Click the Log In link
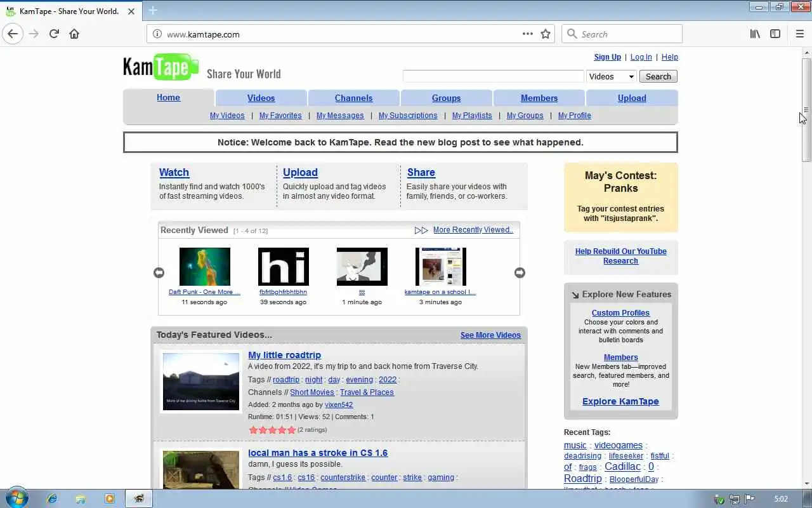 641,57
